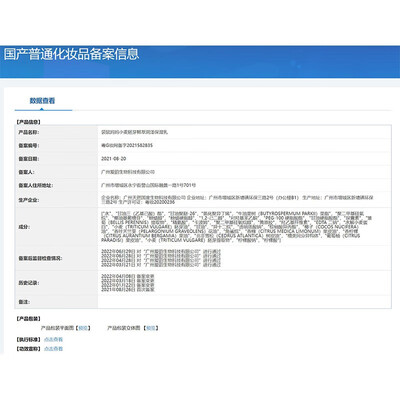The image size is (400, 400).
Task: Select the manufacturer details in the 生产企业 row
Action: (237, 200)
